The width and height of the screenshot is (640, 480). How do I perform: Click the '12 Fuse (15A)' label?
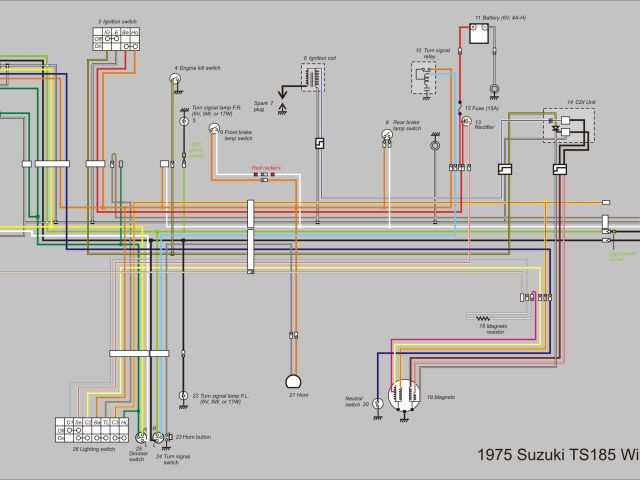click(x=481, y=106)
